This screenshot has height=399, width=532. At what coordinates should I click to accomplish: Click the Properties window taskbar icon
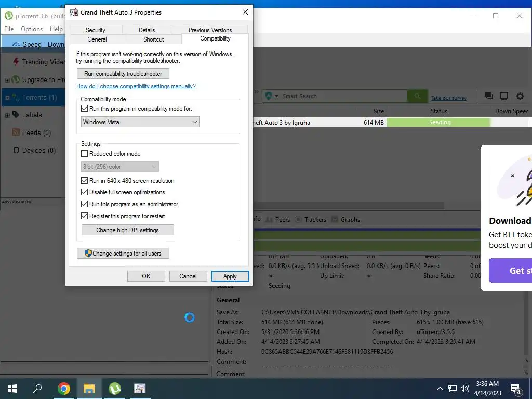140,389
